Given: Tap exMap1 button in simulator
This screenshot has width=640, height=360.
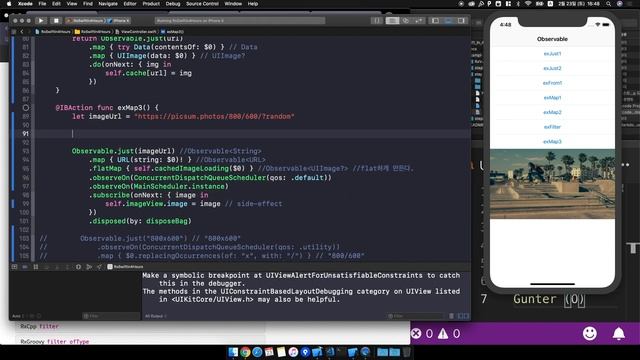Looking at the screenshot, I should 552,98.
